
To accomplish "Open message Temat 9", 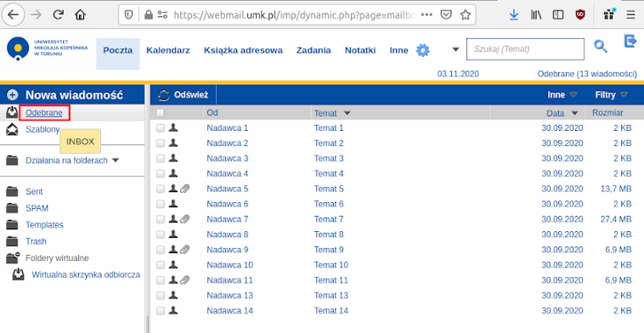I will [x=329, y=250].
